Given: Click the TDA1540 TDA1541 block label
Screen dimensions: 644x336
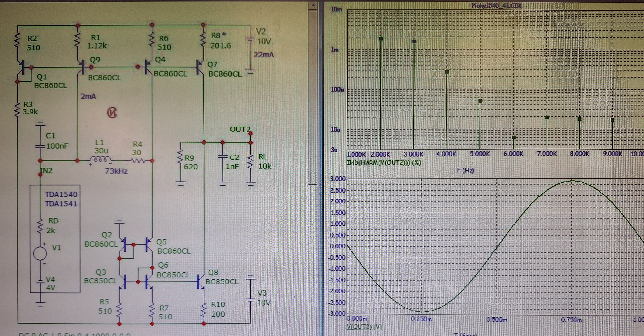Looking at the screenshot, I should tap(61, 199).
